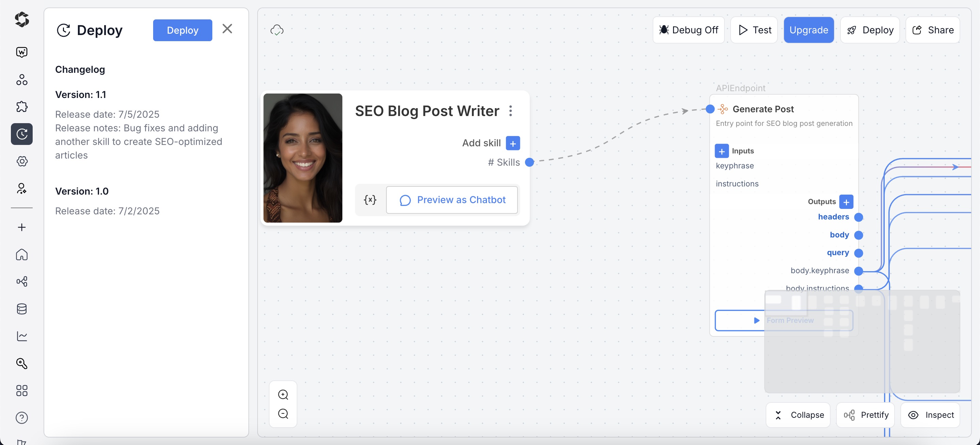Click the cloud sync status icon
This screenshot has height=445, width=980.
(277, 30)
